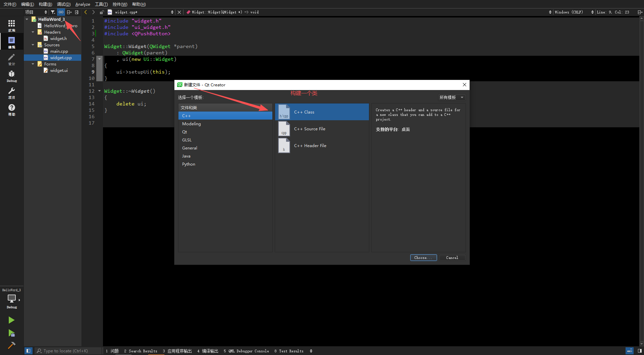Viewport: 644px width, 355px height.
Task: Open the 控件(W) menu
Action: 120,4
